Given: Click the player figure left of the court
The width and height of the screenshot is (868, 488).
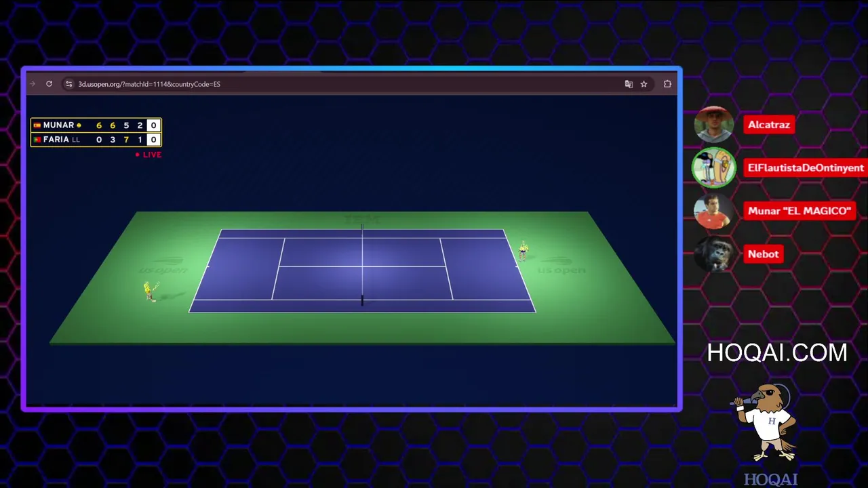Looking at the screenshot, I should [x=150, y=291].
